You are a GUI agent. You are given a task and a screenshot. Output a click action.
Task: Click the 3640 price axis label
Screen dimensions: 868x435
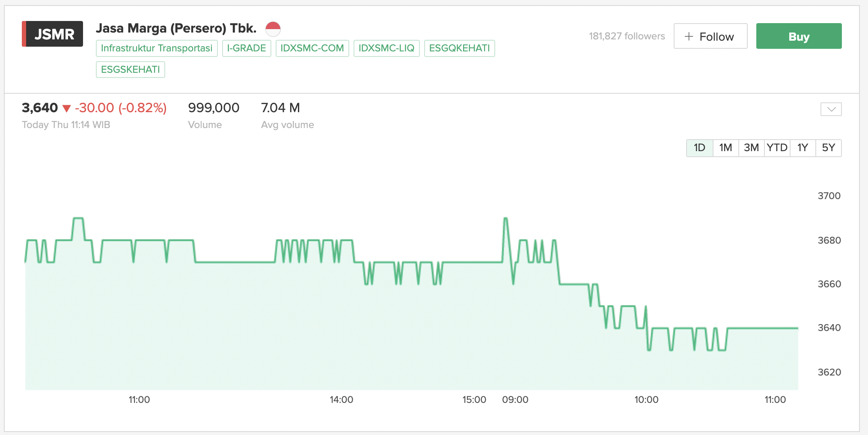point(829,328)
